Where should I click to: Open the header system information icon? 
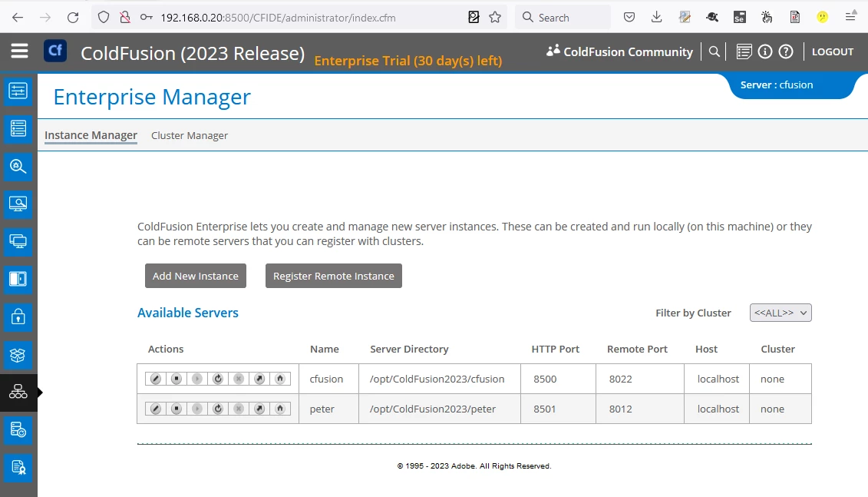pos(765,51)
